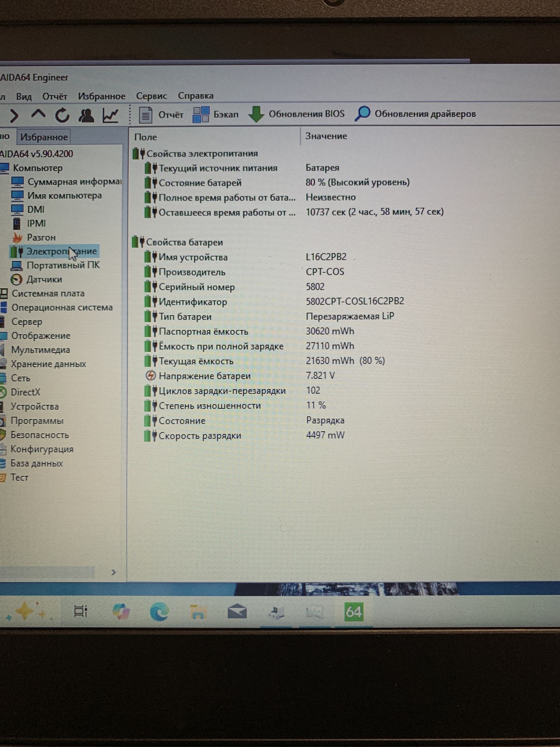Select DMI tree item
560x747 pixels.
28,210
